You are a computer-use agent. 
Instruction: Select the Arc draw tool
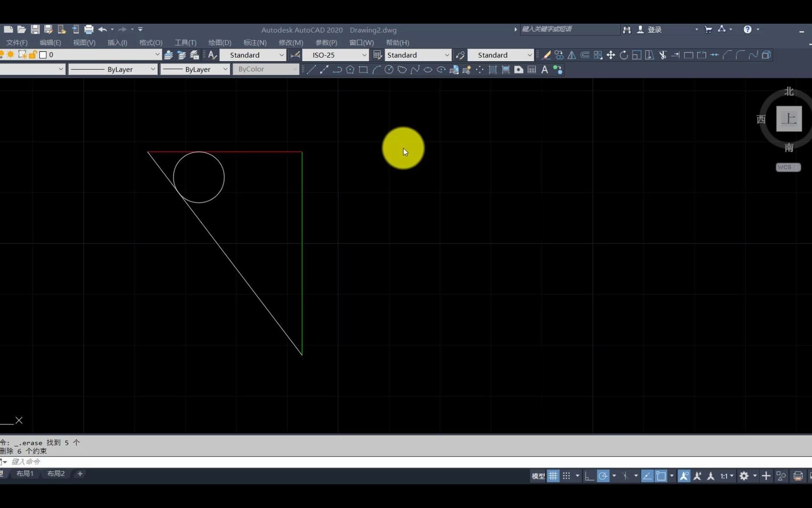[376, 69]
